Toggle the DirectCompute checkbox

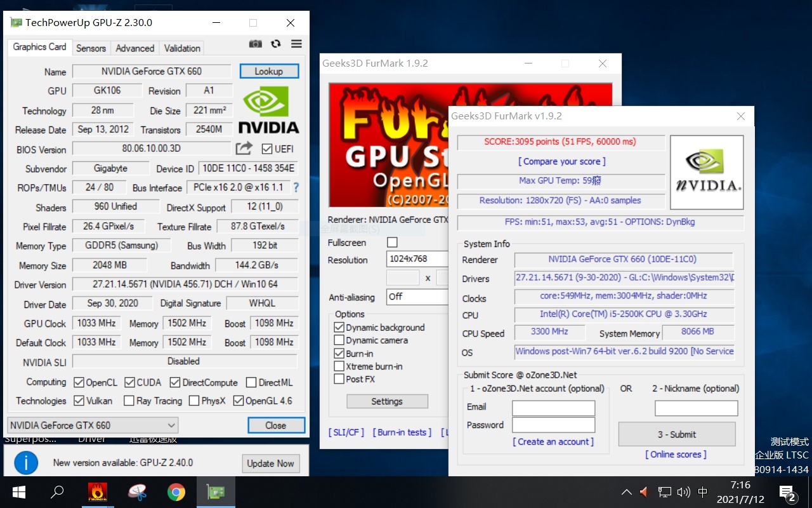pyautogui.click(x=175, y=382)
